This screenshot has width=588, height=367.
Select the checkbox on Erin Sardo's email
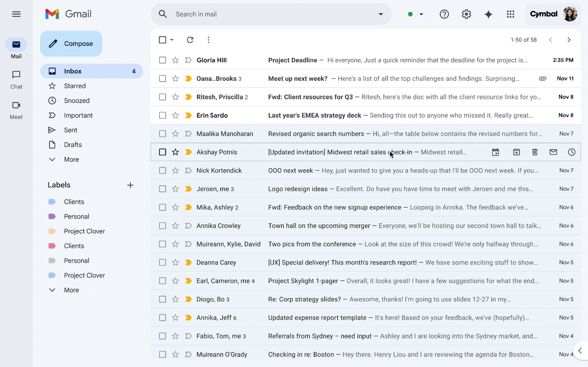(x=162, y=115)
